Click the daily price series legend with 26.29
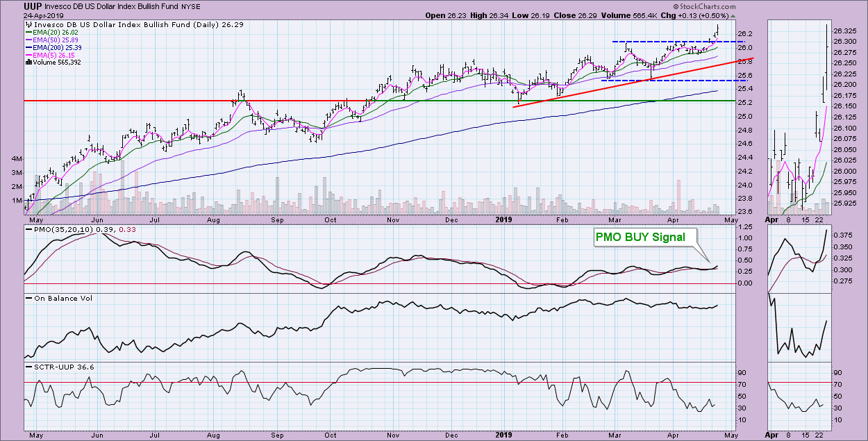The width and height of the screenshot is (868, 441). click(135, 24)
